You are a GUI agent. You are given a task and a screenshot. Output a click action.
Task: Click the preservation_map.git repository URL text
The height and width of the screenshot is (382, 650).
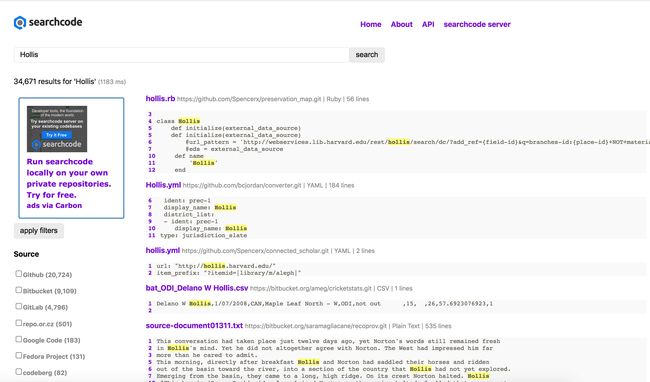pyautogui.click(x=249, y=99)
